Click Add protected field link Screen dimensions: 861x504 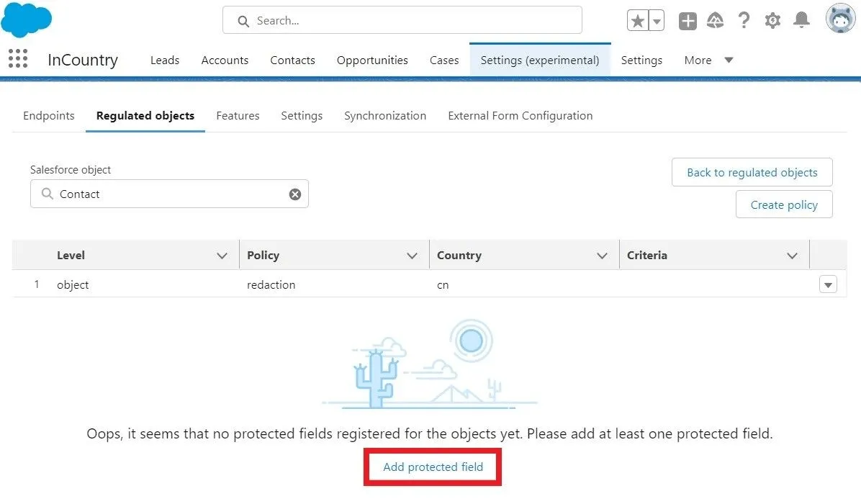click(x=433, y=467)
